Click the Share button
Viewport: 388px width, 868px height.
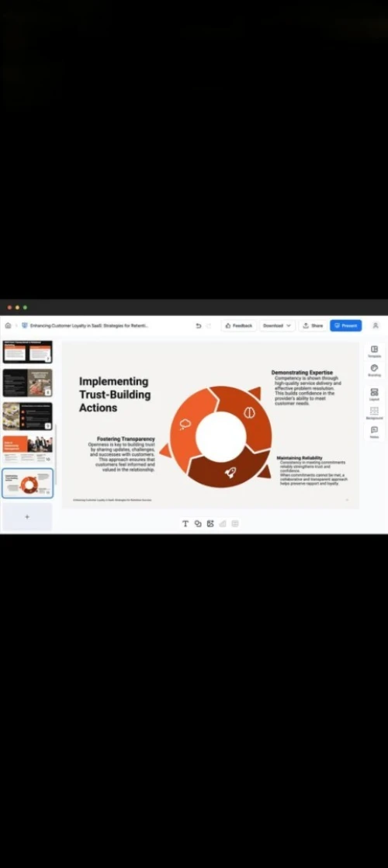click(313, 325)
